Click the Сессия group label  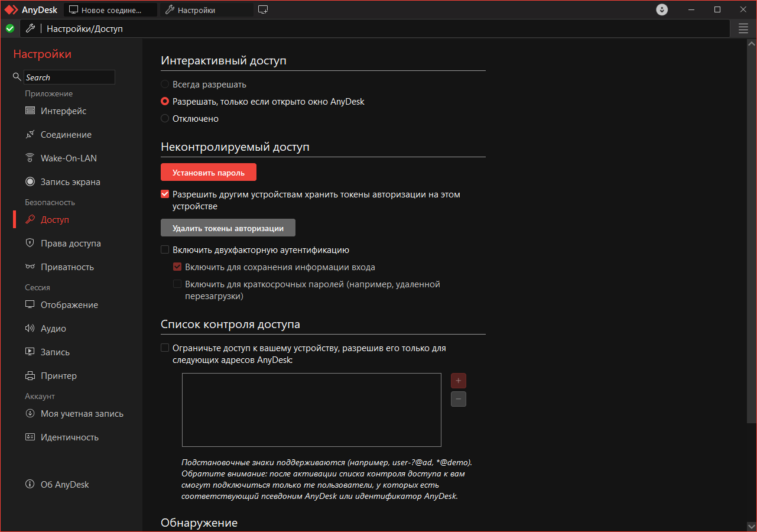tap(37, 287)
